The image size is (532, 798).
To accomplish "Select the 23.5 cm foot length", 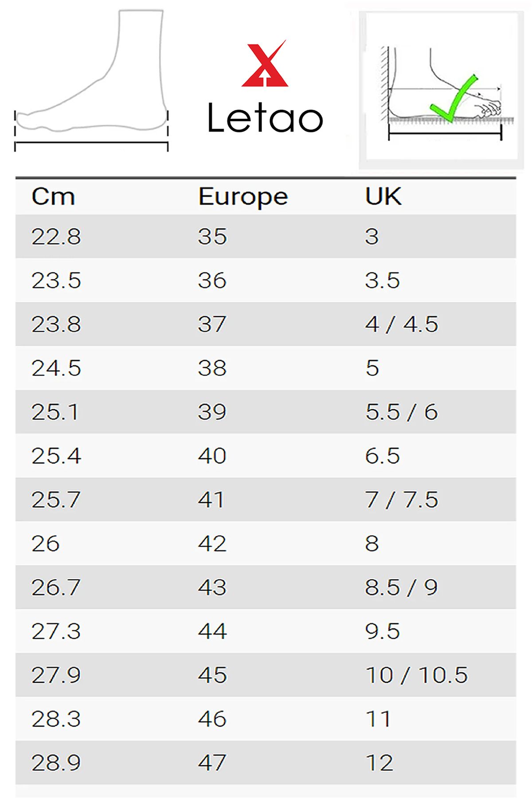I will click(56, 280).
